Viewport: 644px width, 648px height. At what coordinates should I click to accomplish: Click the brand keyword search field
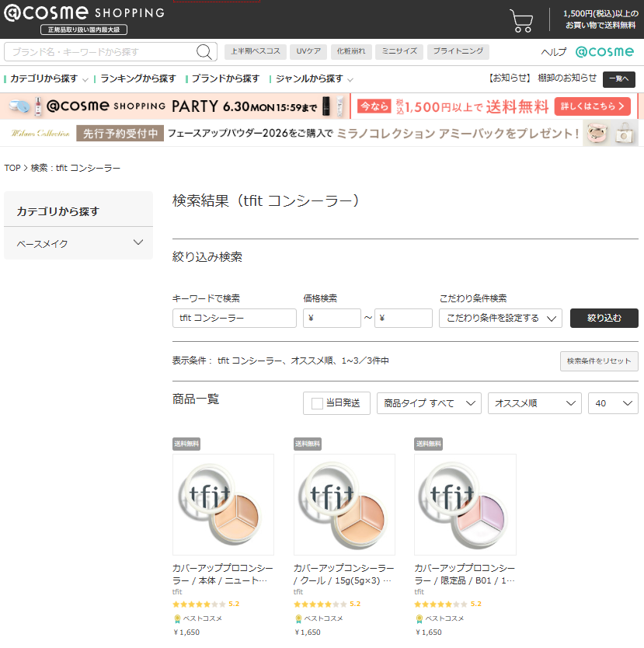(101, 52)
